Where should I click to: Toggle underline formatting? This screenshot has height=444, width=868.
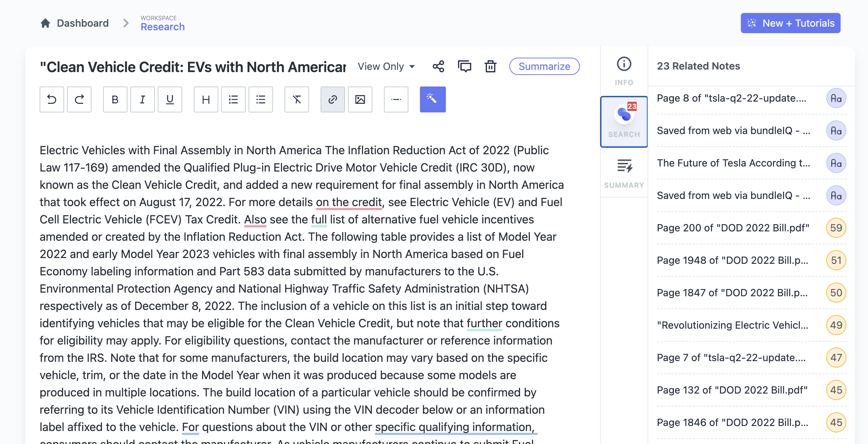tap(170, 99)
